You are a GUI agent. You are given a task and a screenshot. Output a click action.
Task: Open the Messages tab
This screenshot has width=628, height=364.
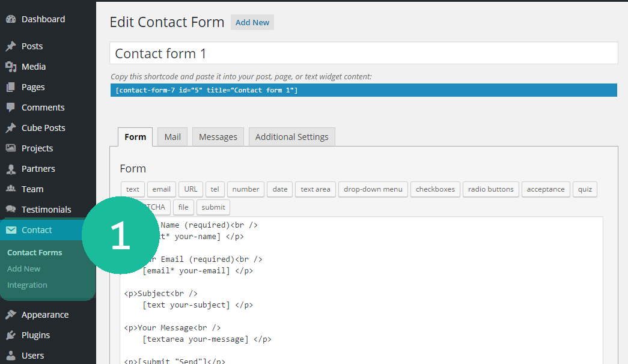point(218,137)
